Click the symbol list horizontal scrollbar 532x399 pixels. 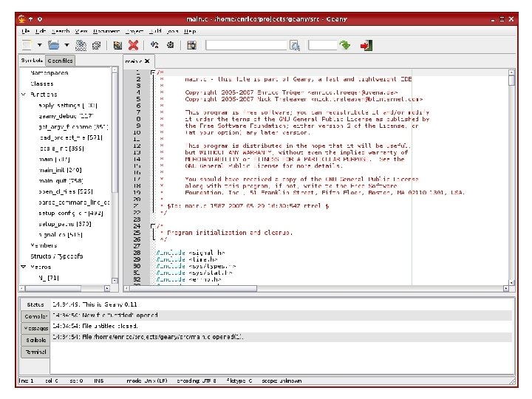pos(53,288)
